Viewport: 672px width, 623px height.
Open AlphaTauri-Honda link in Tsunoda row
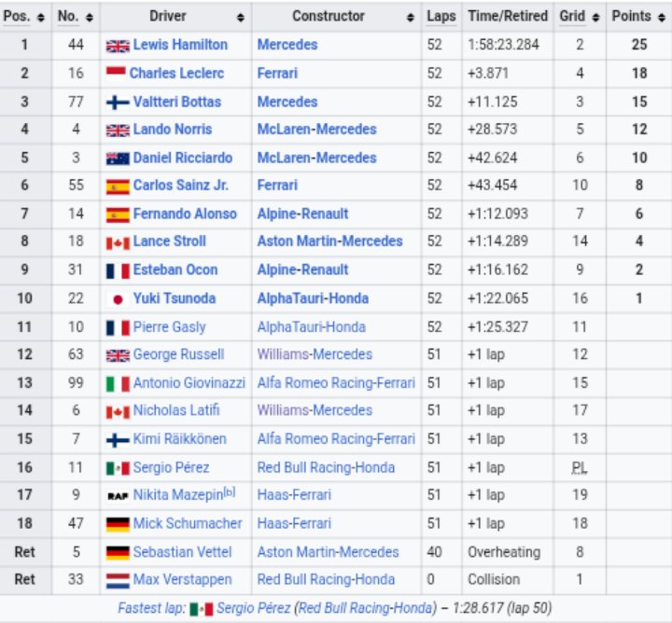pos(313,298)
